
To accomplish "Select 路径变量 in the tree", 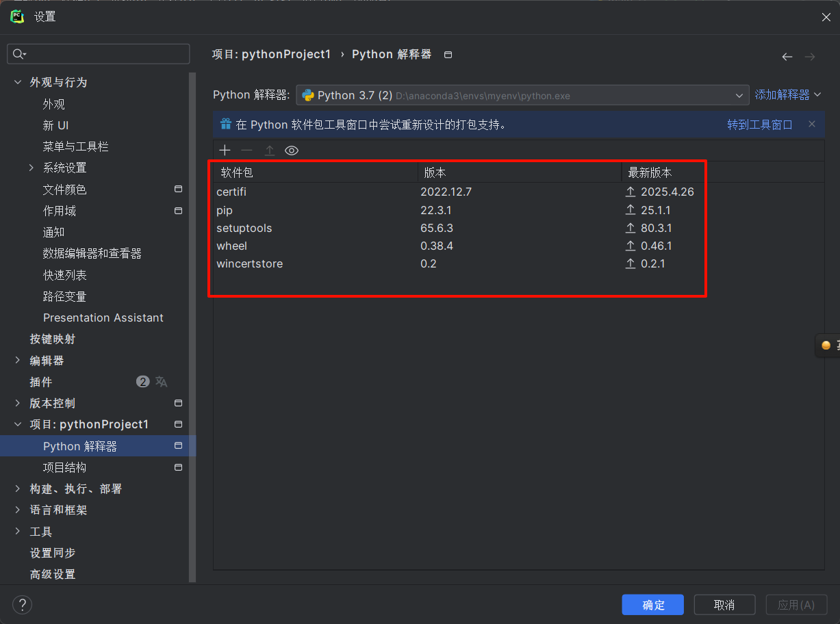I will [64, 296].
